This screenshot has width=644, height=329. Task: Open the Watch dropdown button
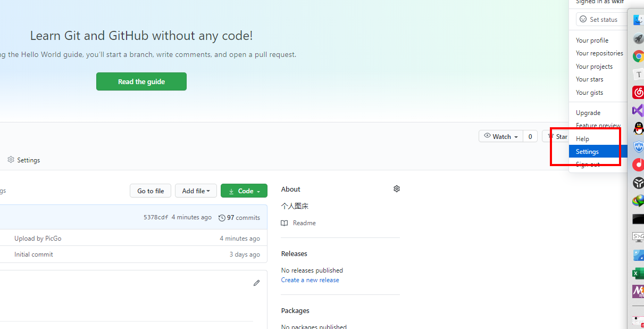point(501,137)
